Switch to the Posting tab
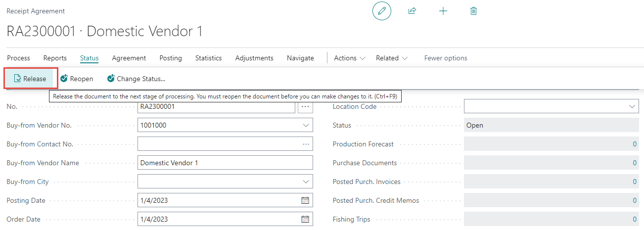The width and height of the screenshot is (644, 230). point(171,58)
